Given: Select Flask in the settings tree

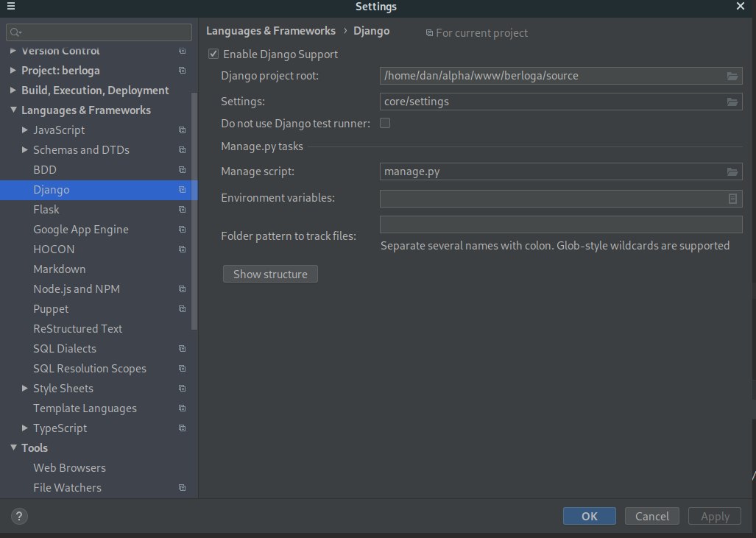Looking at the screenshot, I should (46, 210).
